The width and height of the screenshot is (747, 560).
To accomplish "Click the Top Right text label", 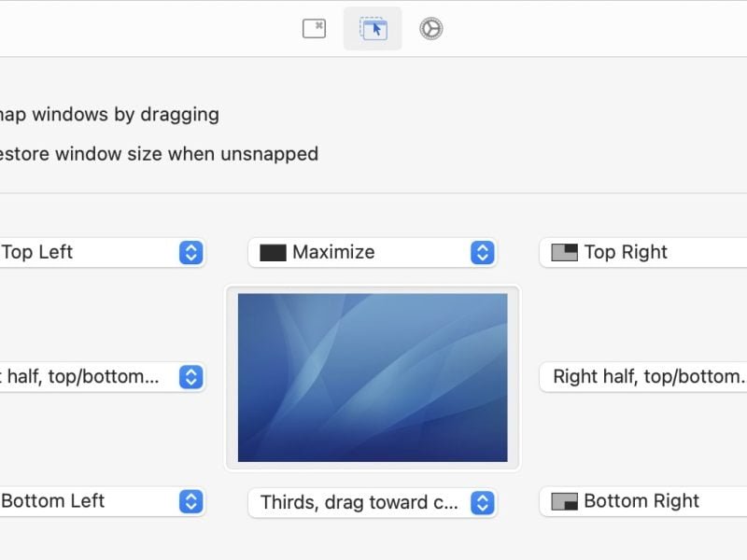I will tap(626, 252).
